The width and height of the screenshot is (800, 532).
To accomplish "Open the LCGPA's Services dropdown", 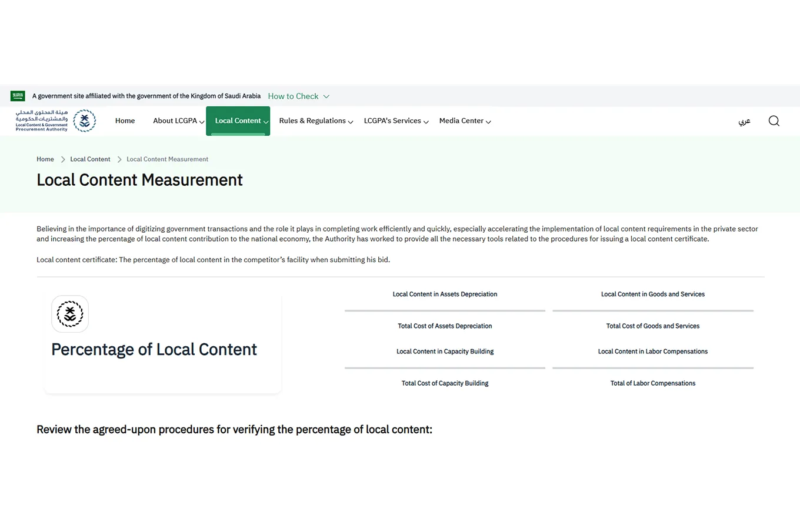I will [396, 121].
